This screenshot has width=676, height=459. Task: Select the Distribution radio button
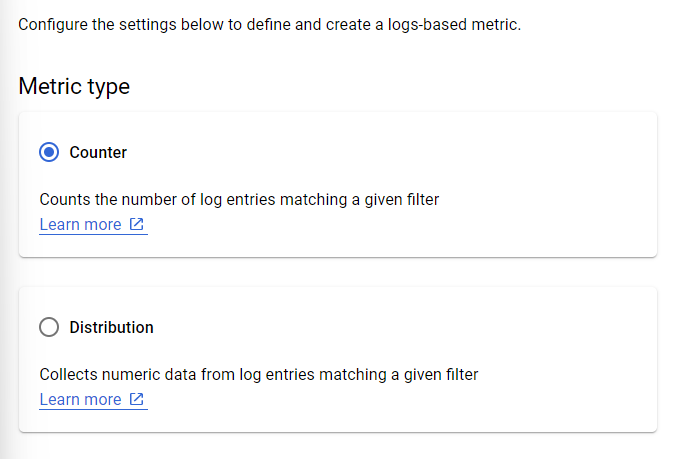49,328
